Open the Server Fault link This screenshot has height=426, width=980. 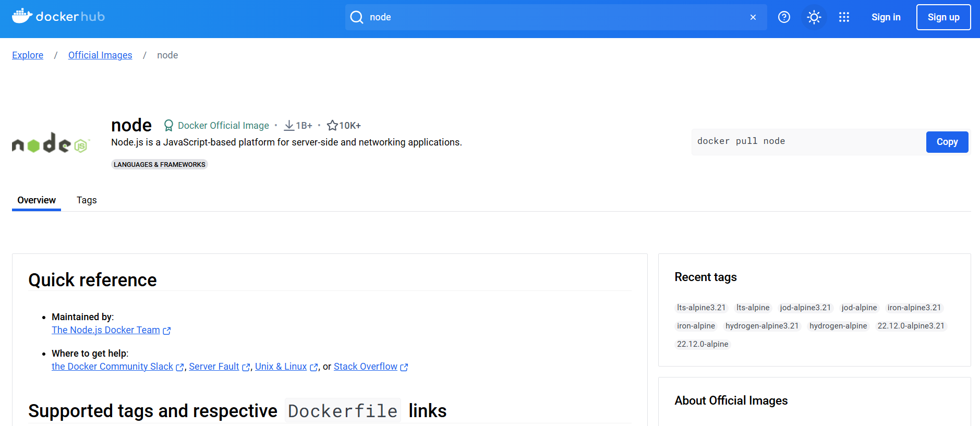214,367
